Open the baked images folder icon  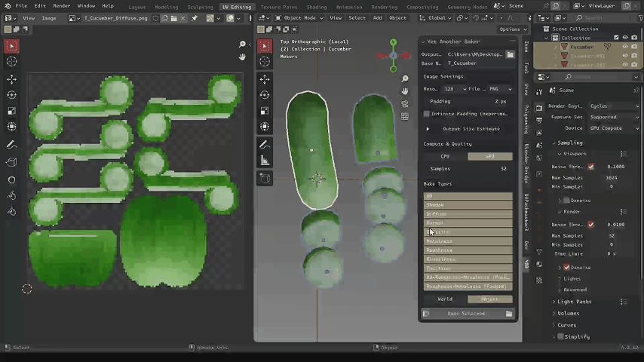[x=509, y=314]
